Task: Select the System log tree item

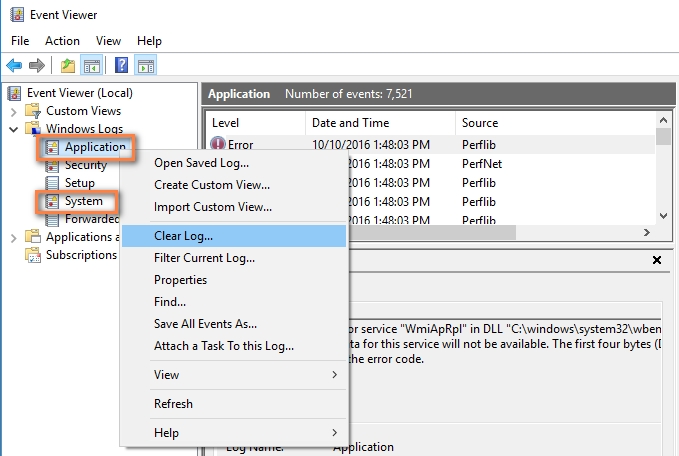Action: (x=84, y=201)
